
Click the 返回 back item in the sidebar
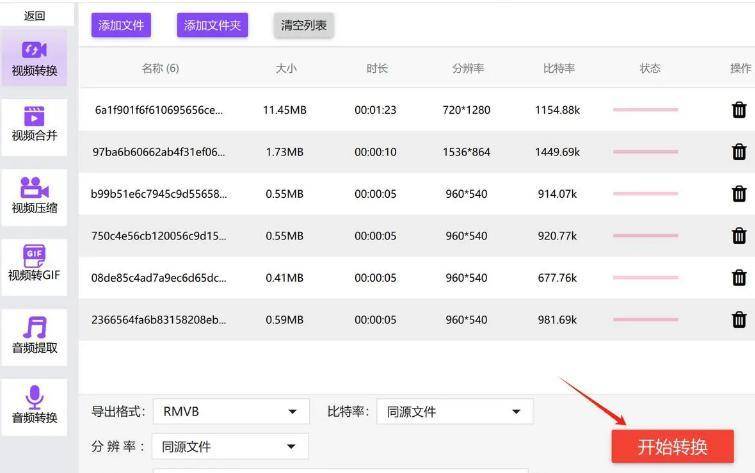[35, 15]
